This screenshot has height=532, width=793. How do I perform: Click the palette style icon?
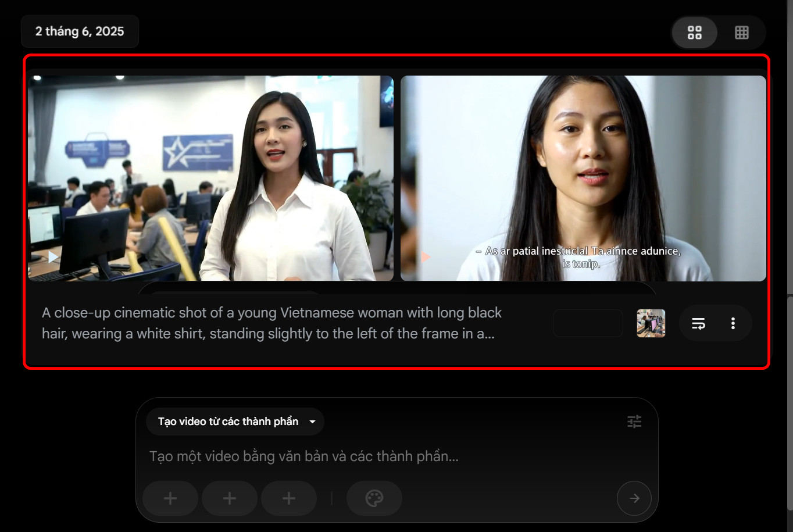tap(374, 498)
